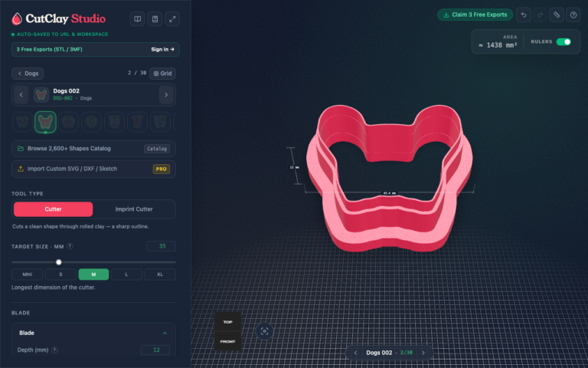Screen dimensions: 588x368
Task: Open the Browse 2,600+ Shapes Catalog row
Action: pyautogui.click(x=93, y=149)
